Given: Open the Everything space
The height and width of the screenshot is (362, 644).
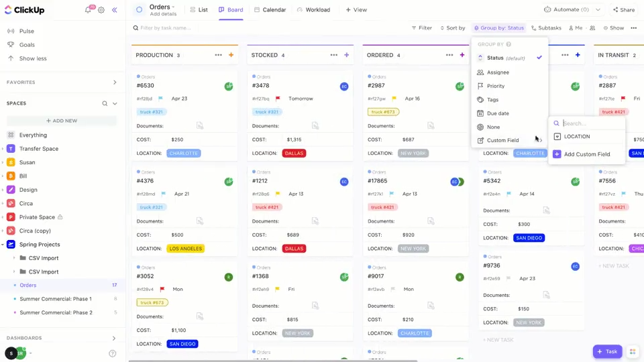Looking at the screenshot, I should click(x=33, y=135).
